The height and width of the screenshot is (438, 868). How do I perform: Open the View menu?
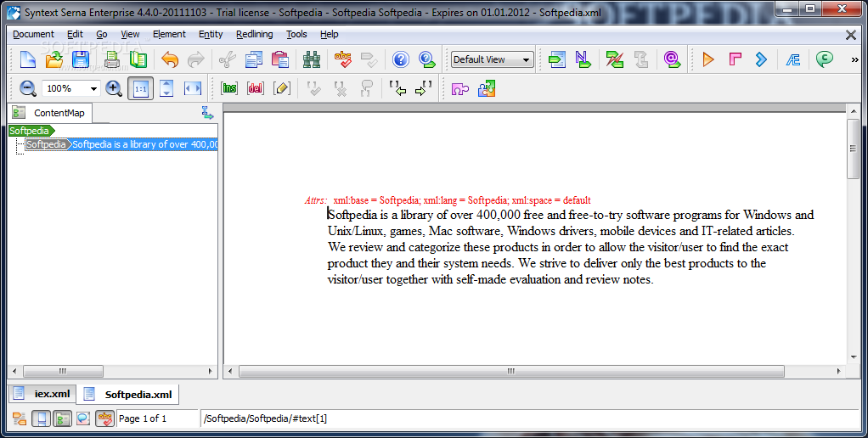tap(130, 34)
